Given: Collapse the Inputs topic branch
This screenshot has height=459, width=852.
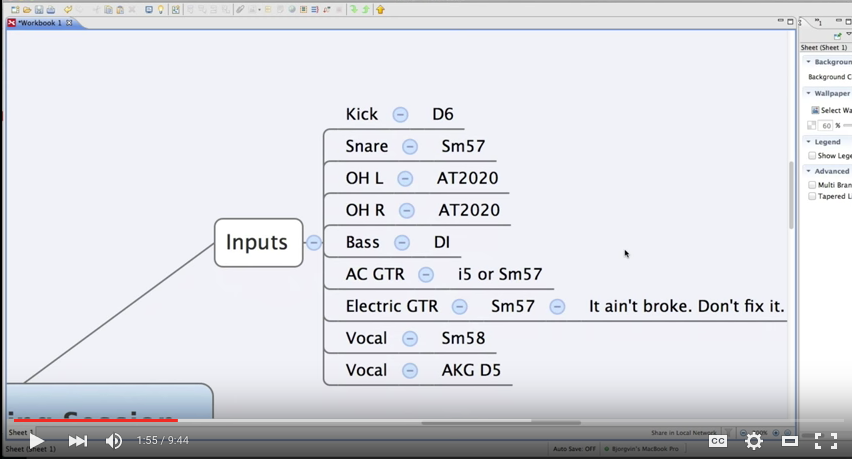Looking at the screenshot, I should coord(314,242).
